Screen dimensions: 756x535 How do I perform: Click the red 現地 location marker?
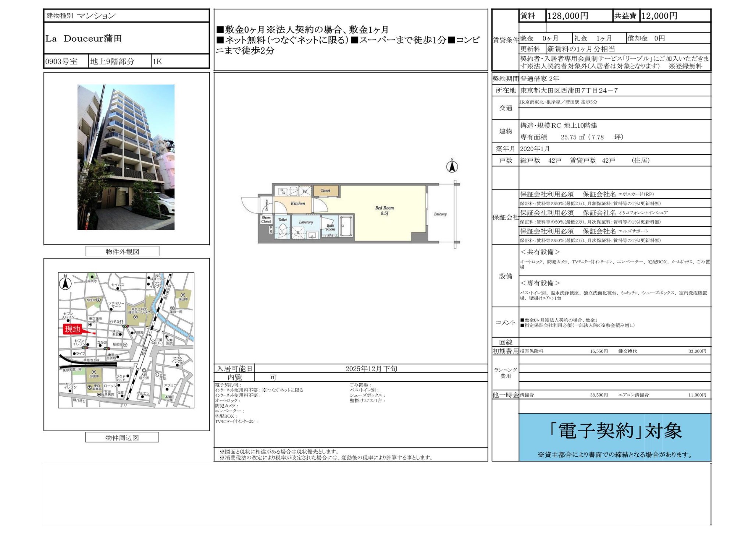click(x=72, y=329)
